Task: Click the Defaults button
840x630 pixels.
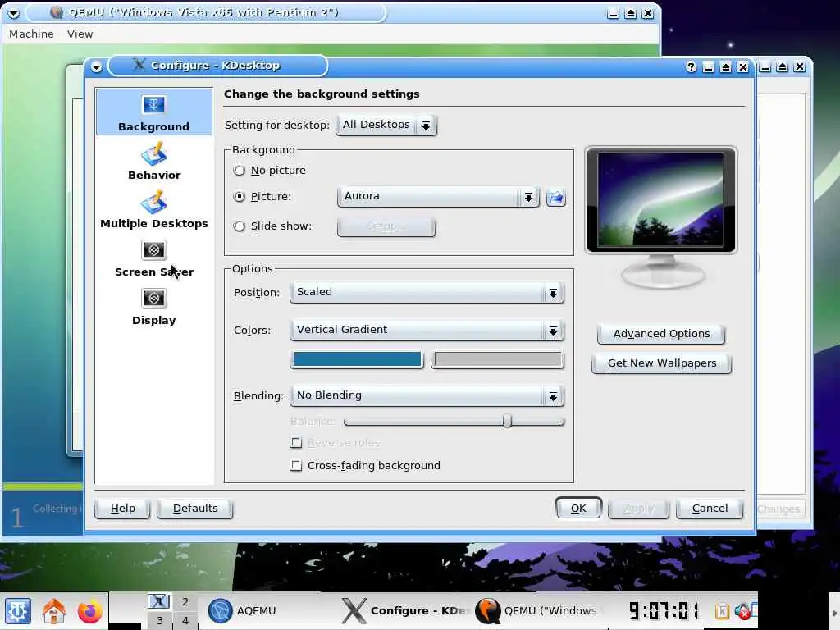Action: point(195,509)
